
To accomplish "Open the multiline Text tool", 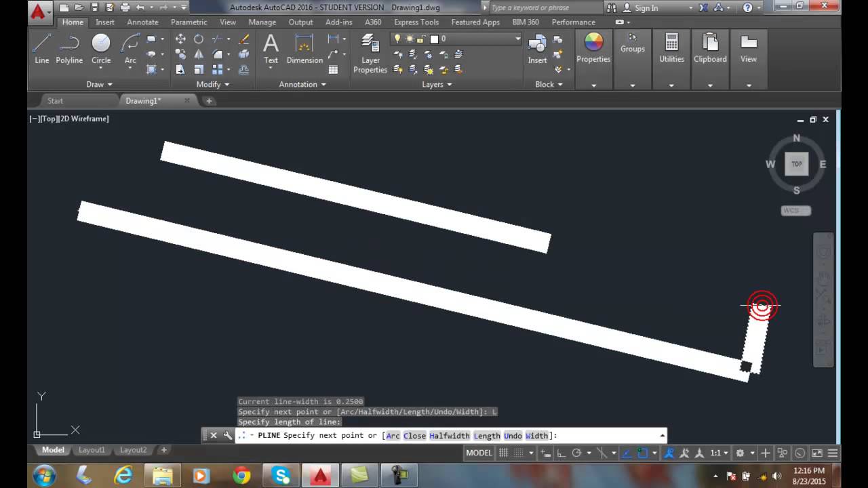I will [x=271, y=49].
